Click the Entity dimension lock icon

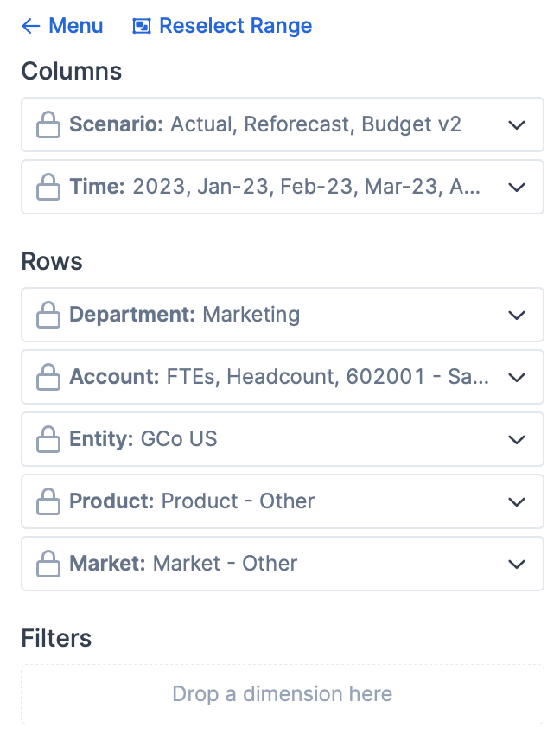pos(48,439)
